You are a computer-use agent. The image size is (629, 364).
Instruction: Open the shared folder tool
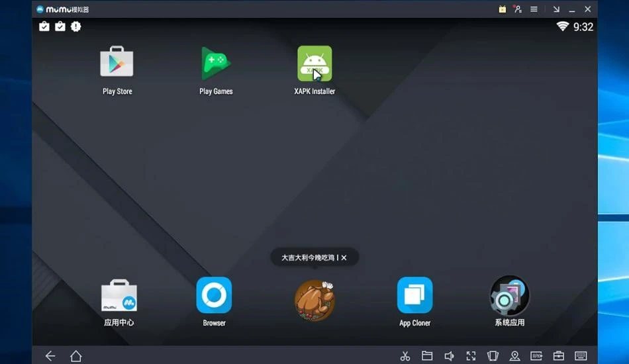click(427, 355)
